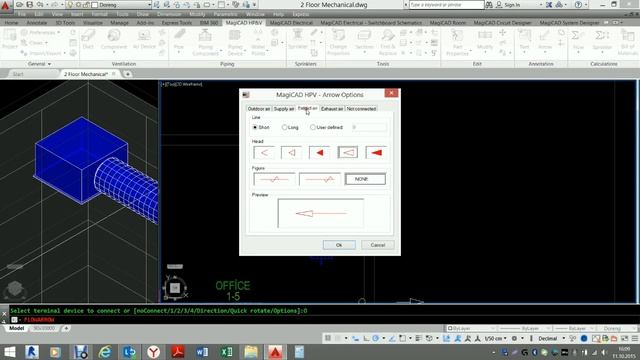
Task: Click the Ventilation Component tool
Action: coord(114,40)
